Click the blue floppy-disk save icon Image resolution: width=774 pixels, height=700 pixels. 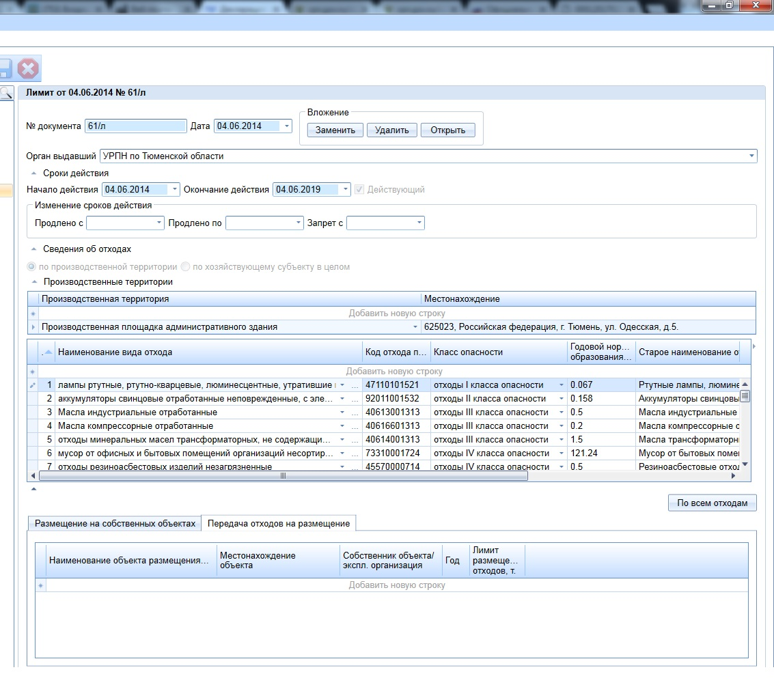coord(4,69)
